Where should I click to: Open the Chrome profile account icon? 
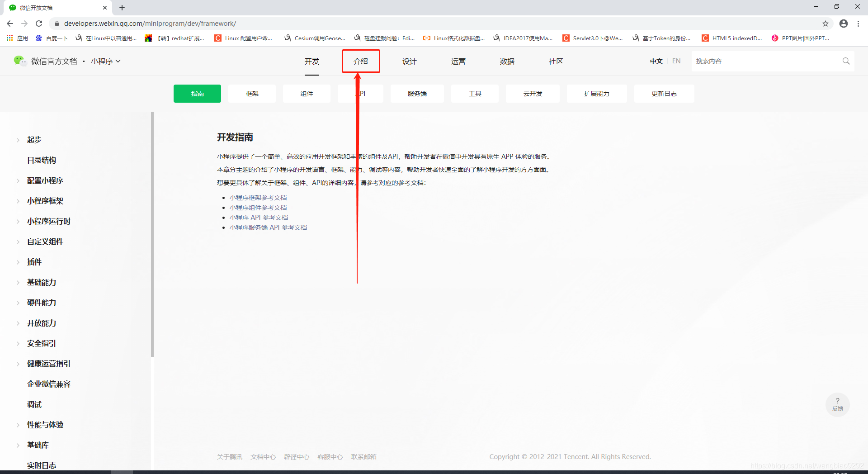(x=844, y=24)
